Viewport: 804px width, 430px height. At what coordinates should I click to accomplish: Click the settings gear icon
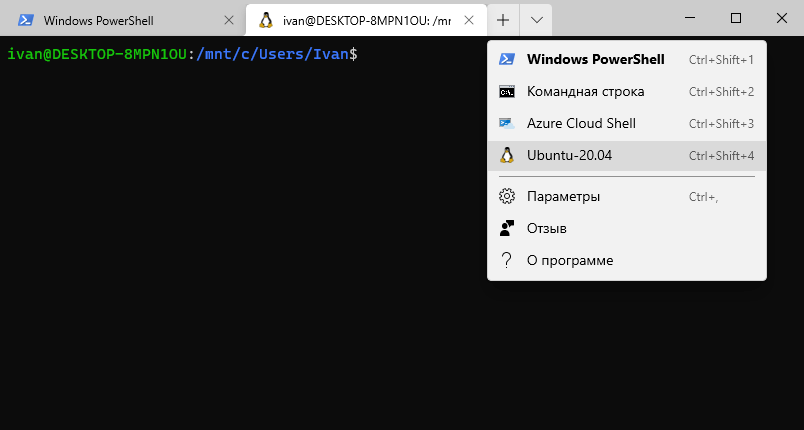507,196
